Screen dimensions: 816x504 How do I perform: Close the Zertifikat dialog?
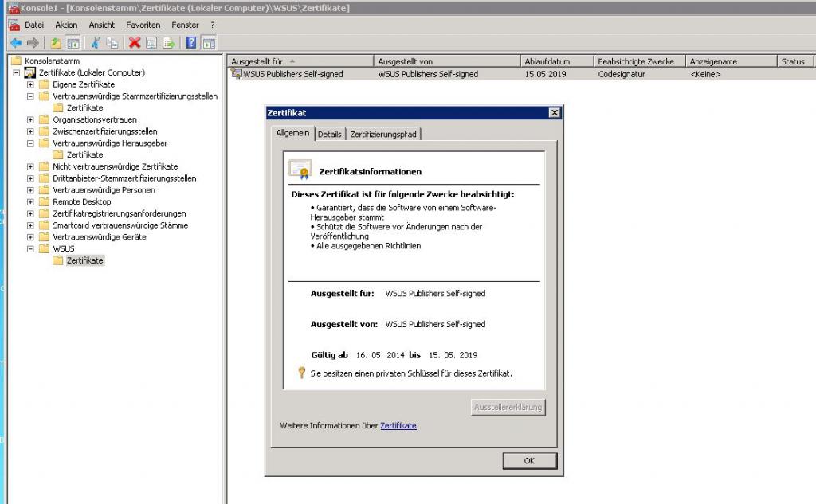pyautogui.click(x=555, y=113)
